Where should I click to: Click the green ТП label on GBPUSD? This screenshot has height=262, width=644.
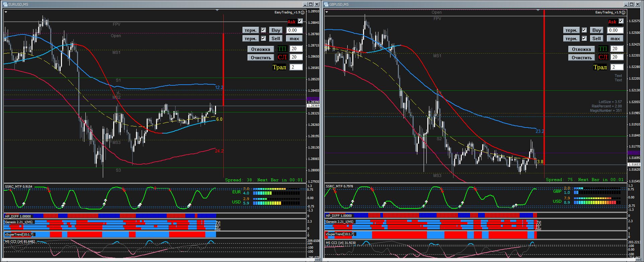(603, 49)
